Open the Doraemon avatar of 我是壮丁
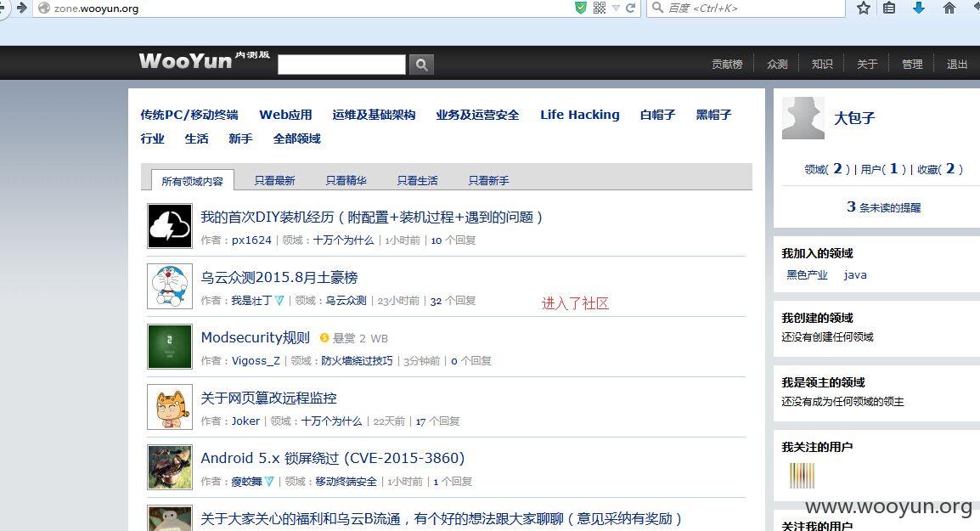 click(169, 286)
